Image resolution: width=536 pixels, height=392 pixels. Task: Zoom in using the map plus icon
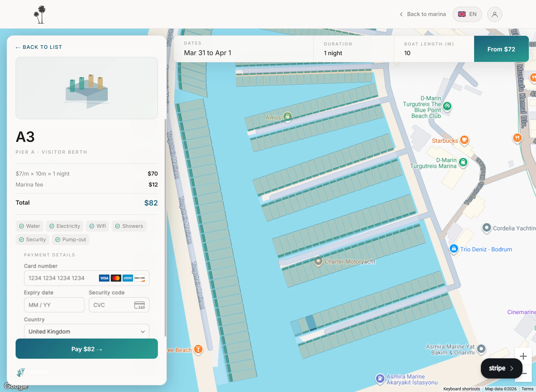tap(523, 356)
